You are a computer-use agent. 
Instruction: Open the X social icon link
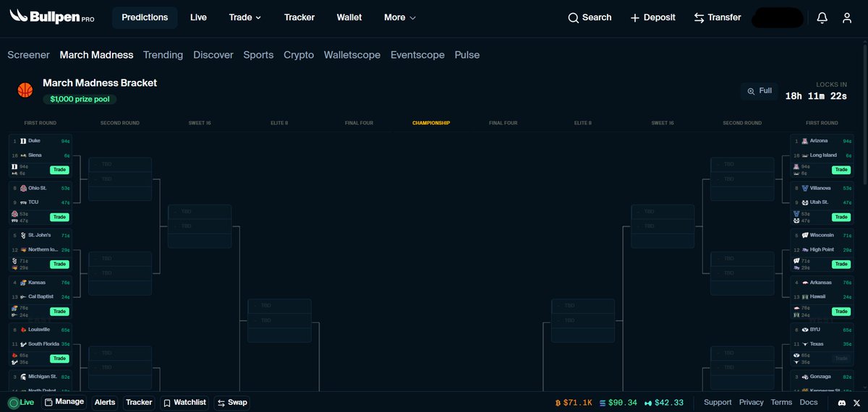[x=858, y=403]
